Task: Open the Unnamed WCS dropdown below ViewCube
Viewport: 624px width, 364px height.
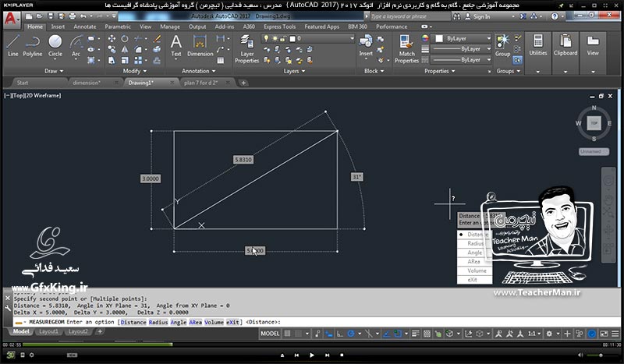Action: 594,151
